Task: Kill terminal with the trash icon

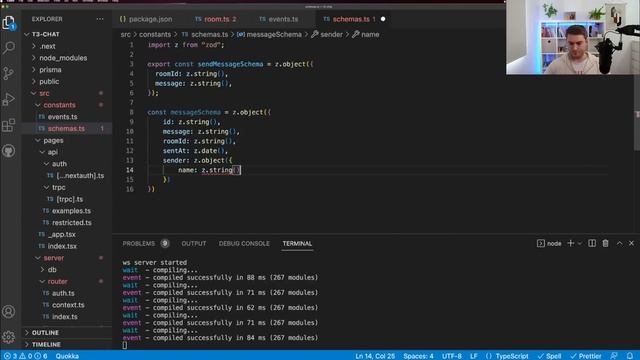Action: (605, 243)
